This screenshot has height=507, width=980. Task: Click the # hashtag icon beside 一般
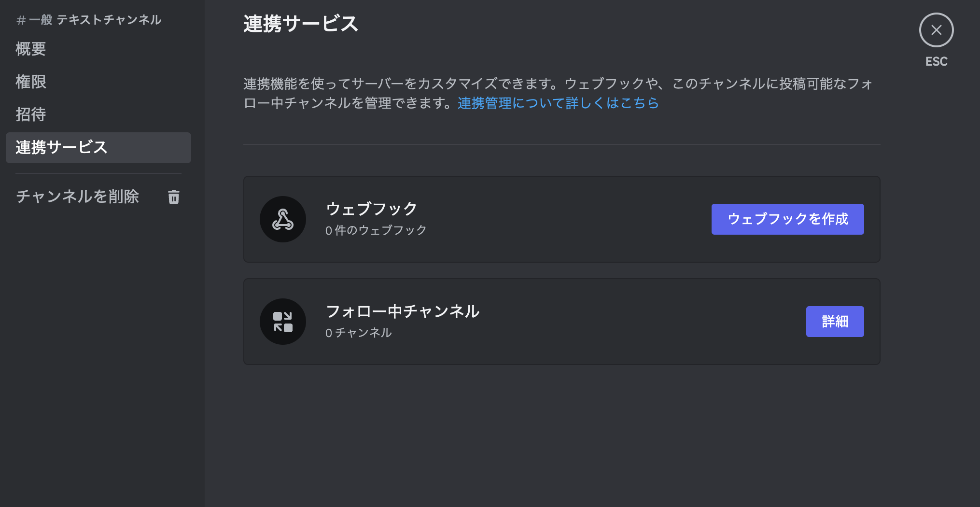20,20
